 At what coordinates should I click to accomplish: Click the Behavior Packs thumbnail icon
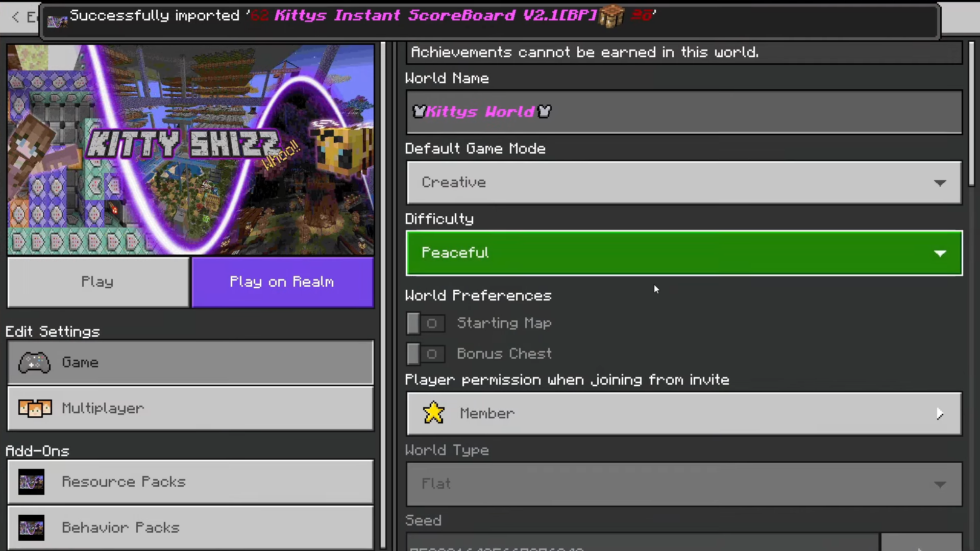[x=31, y=528]
